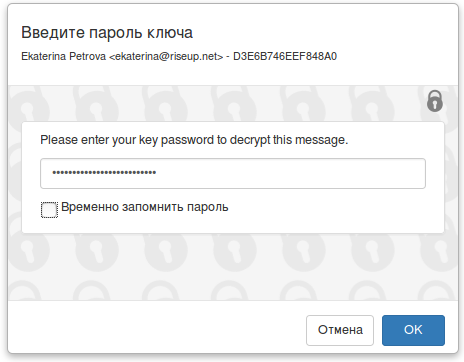Enable the Временно запомнить пароль checkbox
This screenshot has width=464, height=362.
click(49, 210)
